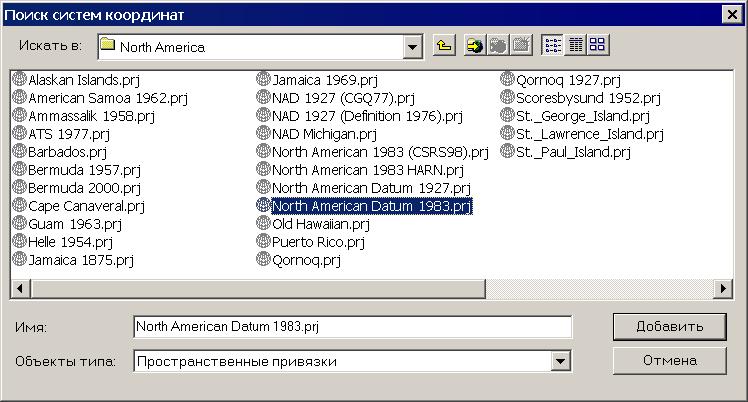Image resolution: width=748 pixels, height=402 pixels.
Task: Click globe icon beside Scoresbysund 1952.prj
Action: coord(507,96)
